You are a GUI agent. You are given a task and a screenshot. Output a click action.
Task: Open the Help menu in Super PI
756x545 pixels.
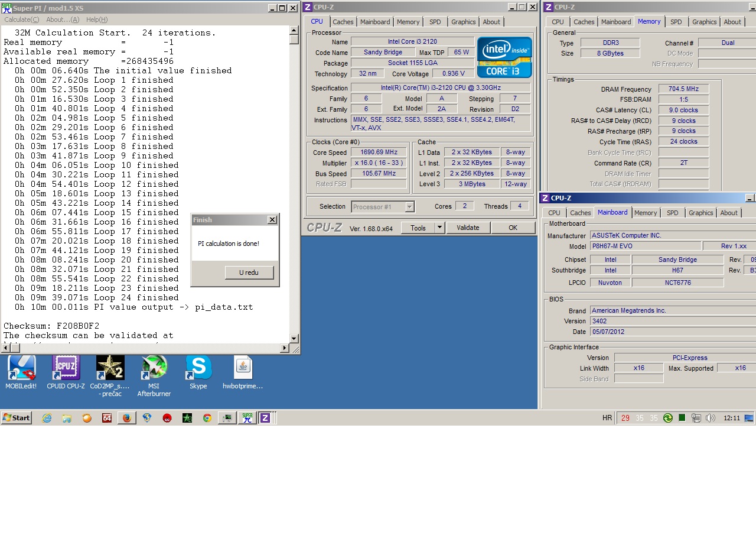click(96, 20)
